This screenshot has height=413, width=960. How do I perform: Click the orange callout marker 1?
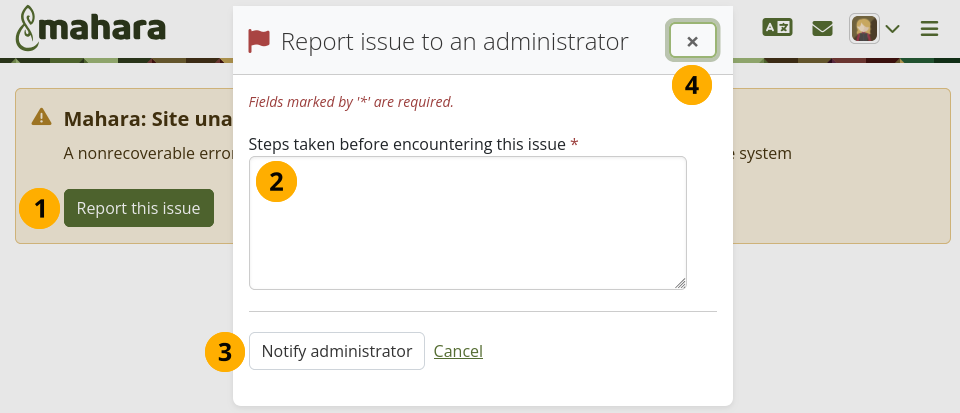point(40,209)
